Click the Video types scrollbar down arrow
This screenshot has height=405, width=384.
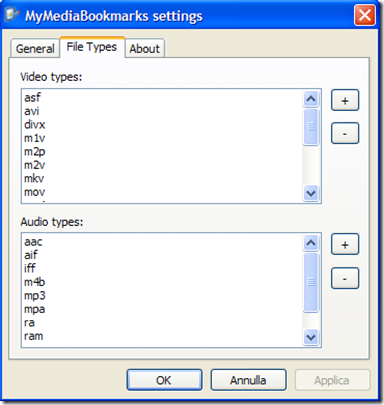pos(311,193)
